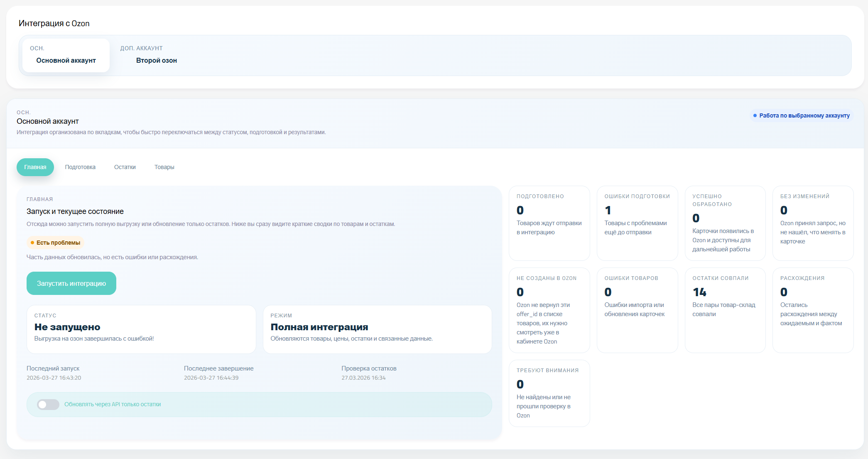The height and width of the screenshot is (459, 868).
Task: Click the Интеграция с Ozon page title
Action: (x=54, y=23)
